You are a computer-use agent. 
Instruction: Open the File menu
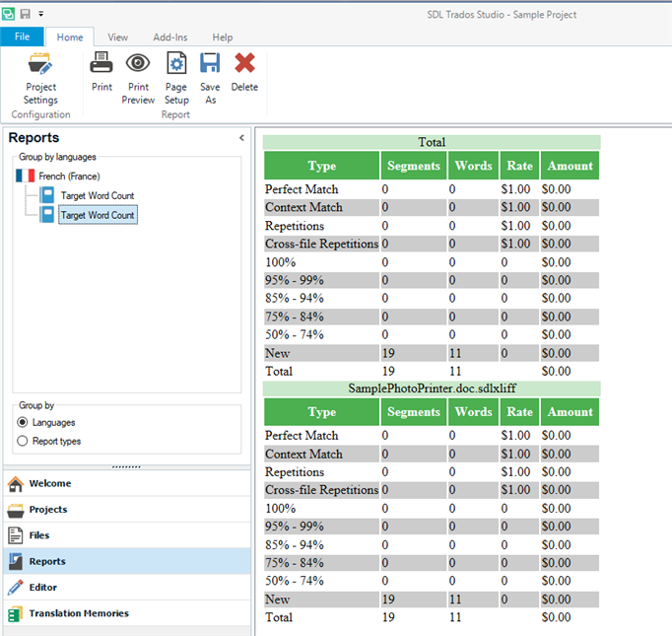click(x=22, y=36)
